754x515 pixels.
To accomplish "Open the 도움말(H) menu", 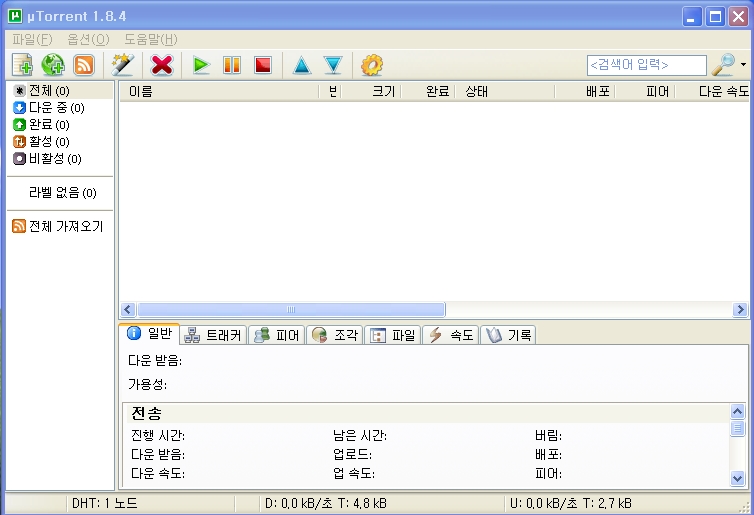I will tap(151, 39).
